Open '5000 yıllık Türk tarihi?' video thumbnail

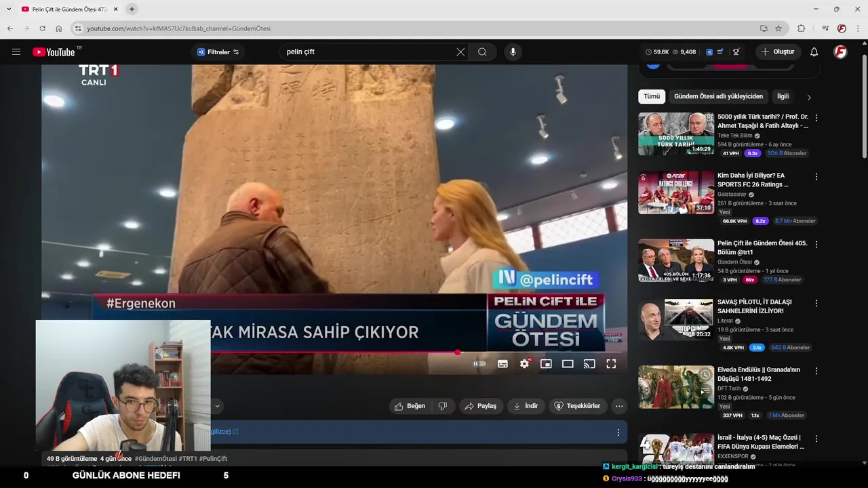click(676, 134)
